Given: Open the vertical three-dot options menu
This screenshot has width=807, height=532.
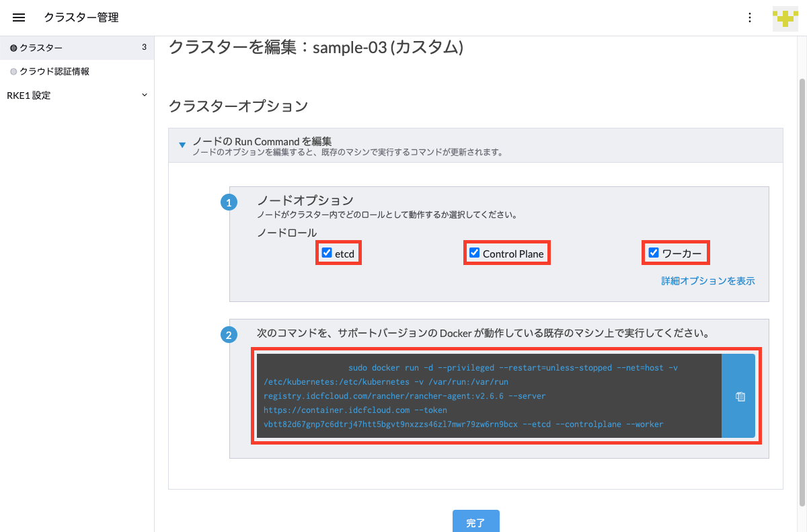Looking at the screenshot, I should 750,17.
